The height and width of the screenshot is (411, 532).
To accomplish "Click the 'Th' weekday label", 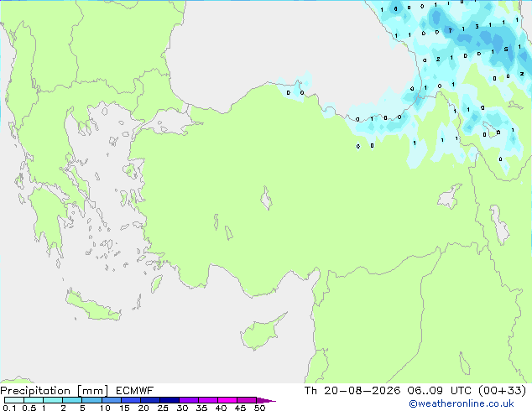I will [310, 391].
